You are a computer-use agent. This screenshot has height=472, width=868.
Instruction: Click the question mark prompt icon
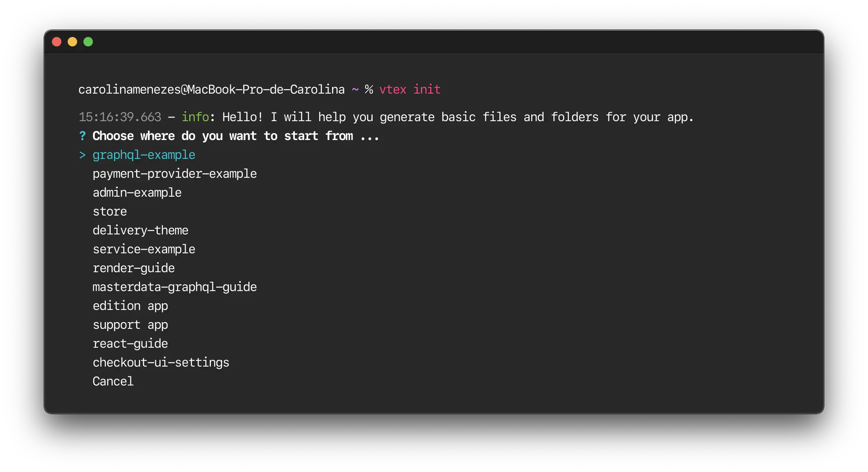82,136
